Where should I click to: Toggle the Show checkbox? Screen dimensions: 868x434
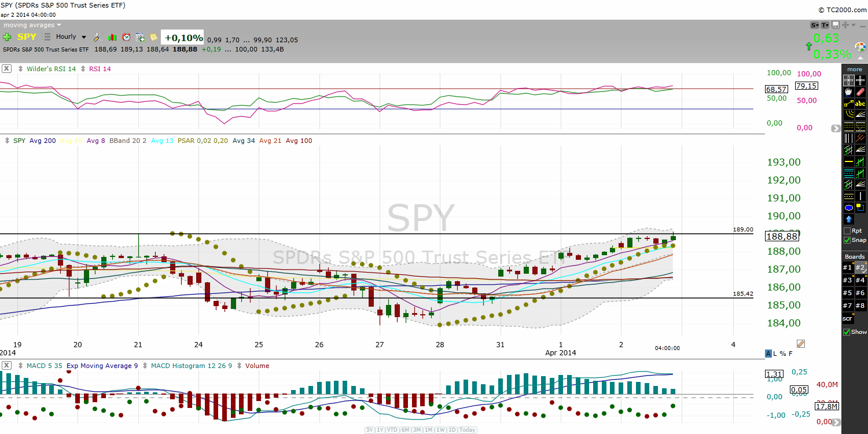tap(847, 332)
